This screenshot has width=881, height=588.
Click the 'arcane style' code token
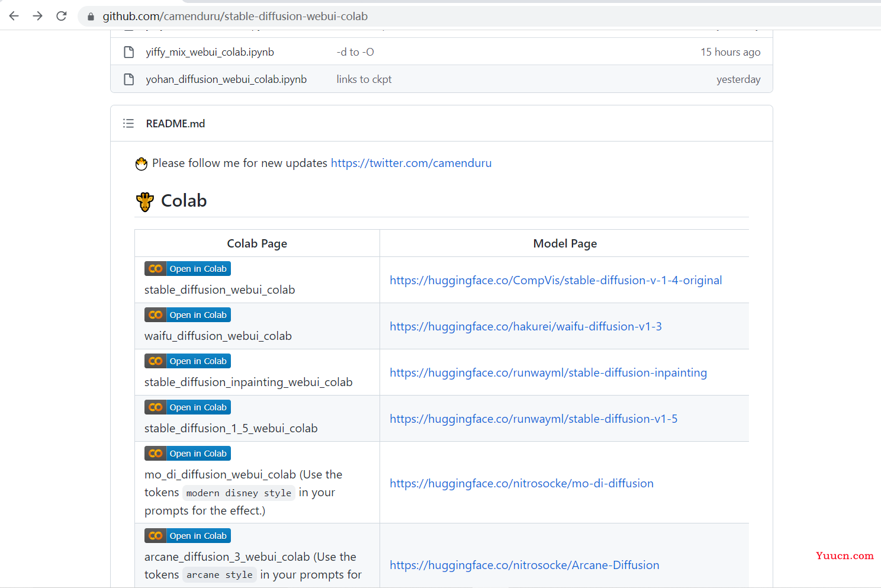[x=220, y=574]
